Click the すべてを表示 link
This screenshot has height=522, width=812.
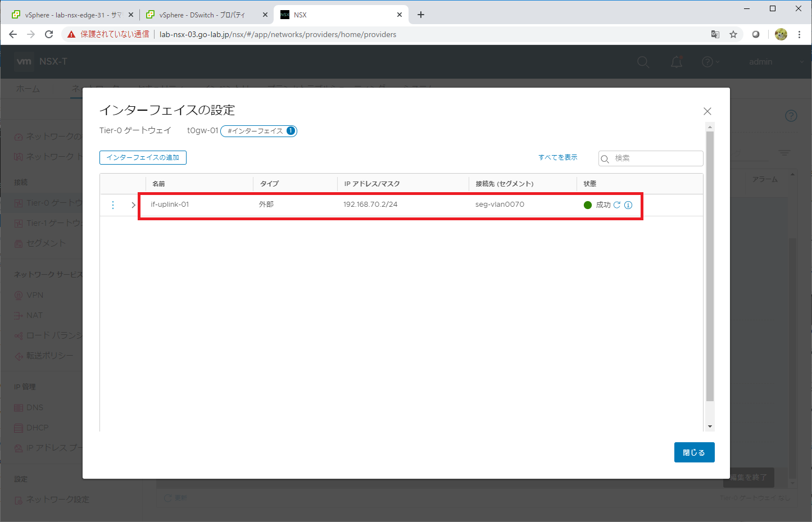pos(558,157)
